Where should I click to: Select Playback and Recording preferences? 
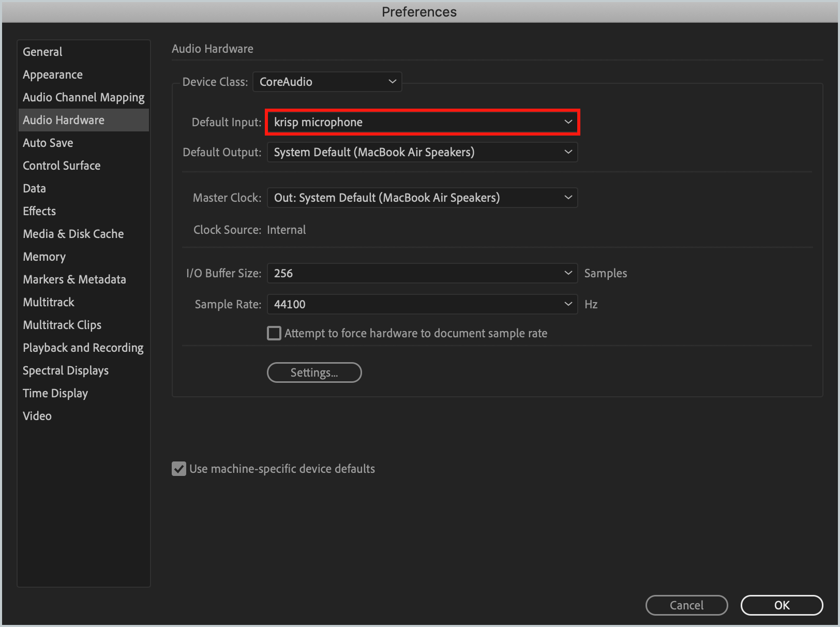(83, 347)
